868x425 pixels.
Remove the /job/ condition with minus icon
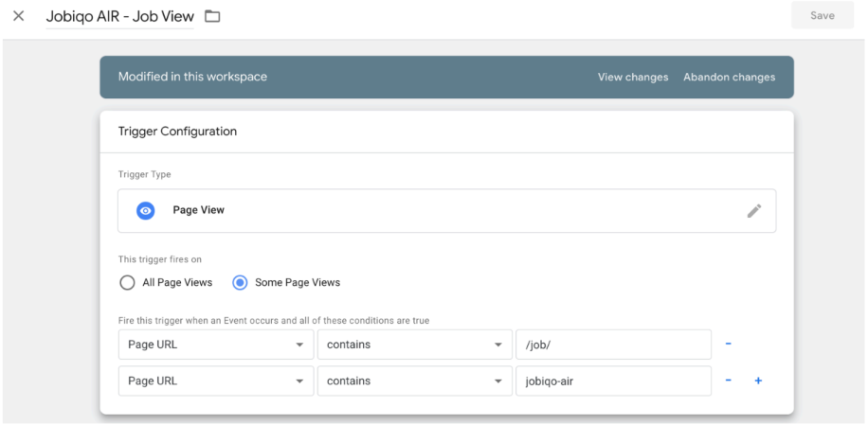point(728,345)
